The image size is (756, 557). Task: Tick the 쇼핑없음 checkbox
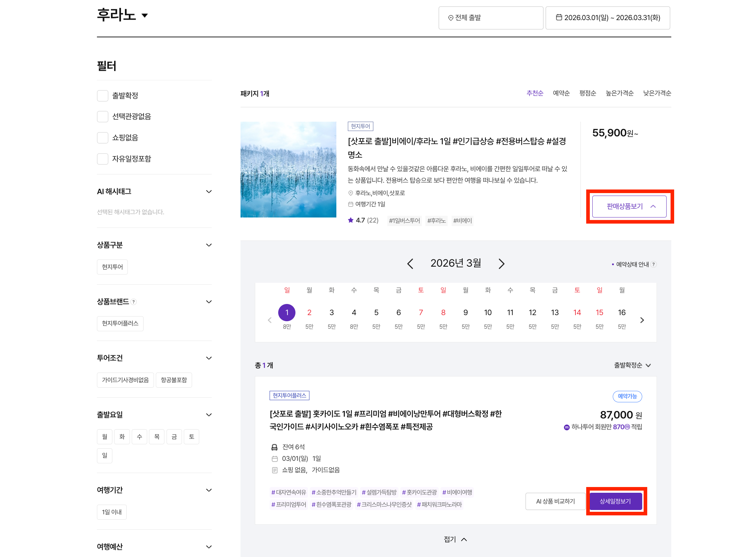tap(103, 138)
